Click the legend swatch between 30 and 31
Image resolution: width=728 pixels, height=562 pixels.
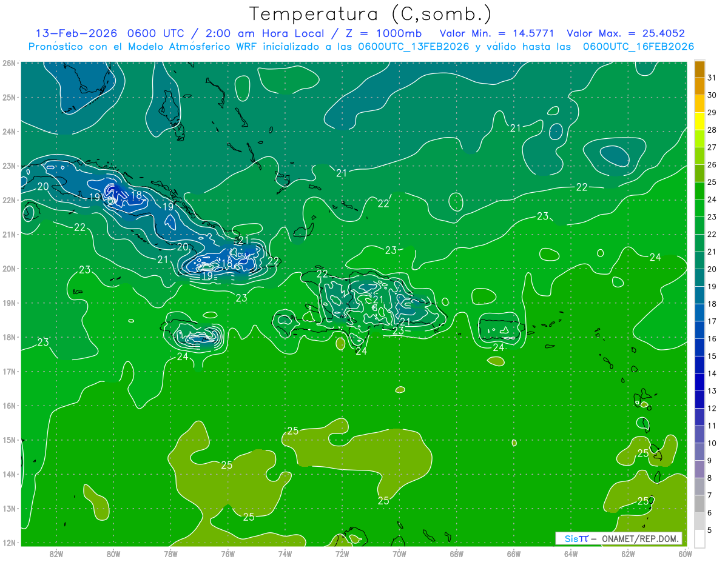700,86
